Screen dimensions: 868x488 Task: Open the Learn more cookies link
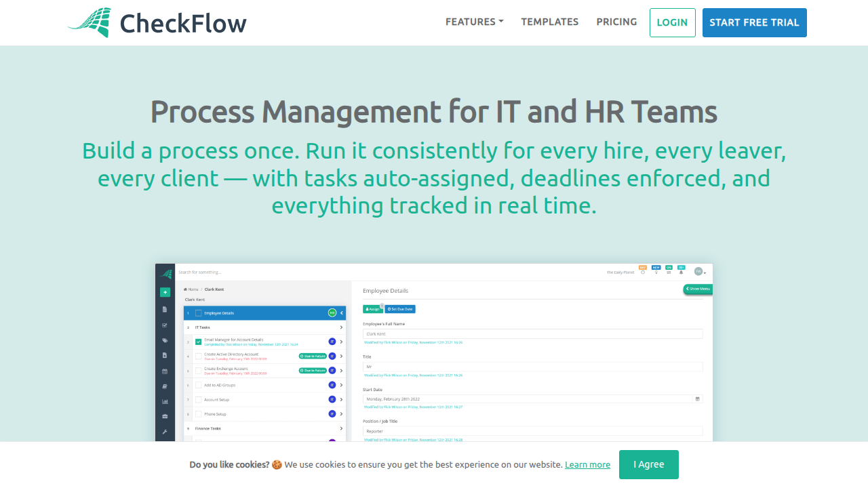[x=587, y=465]
